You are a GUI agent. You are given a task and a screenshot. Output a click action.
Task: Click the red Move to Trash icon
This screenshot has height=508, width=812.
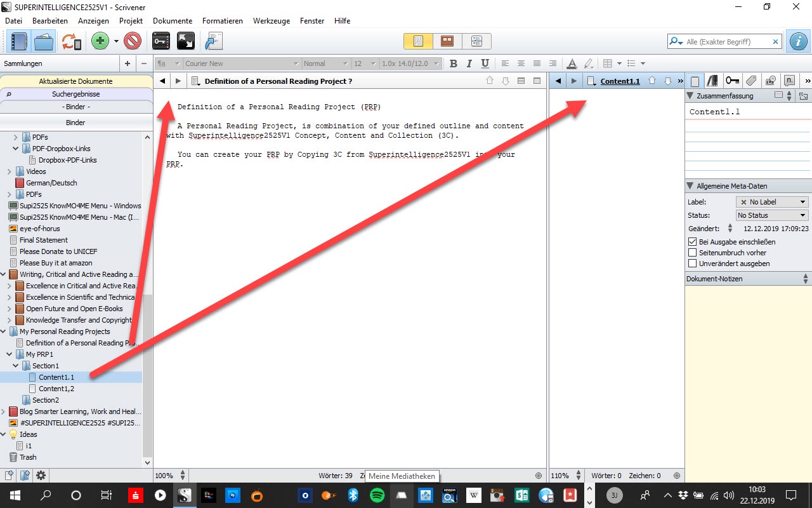point(132,42)
